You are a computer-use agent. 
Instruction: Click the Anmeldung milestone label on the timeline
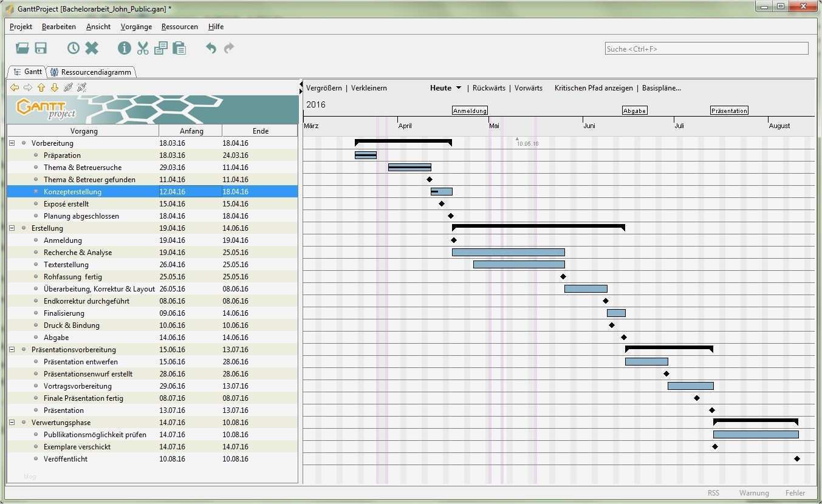470,110
